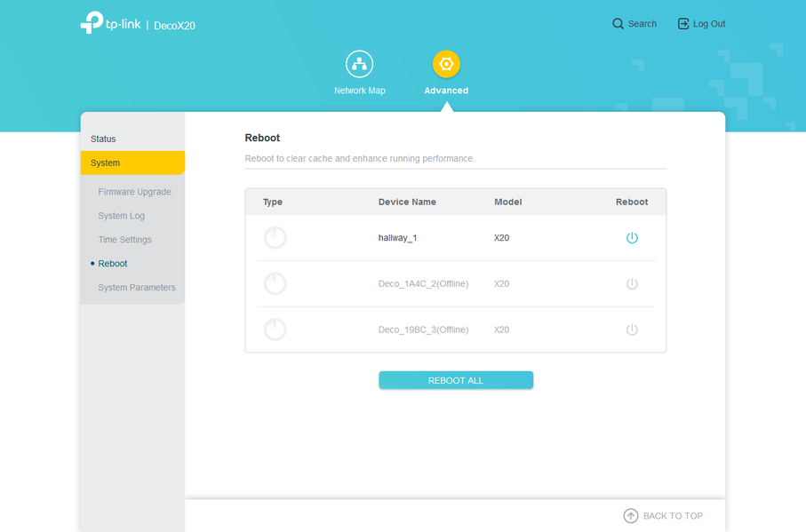Viewport: 806px width, 532px height.
Task: Click the reboot description text
Action: coord(360,159)
